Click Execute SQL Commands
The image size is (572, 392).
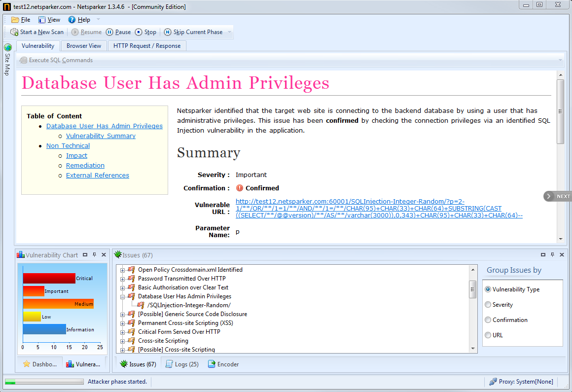[x=56, y=60]
